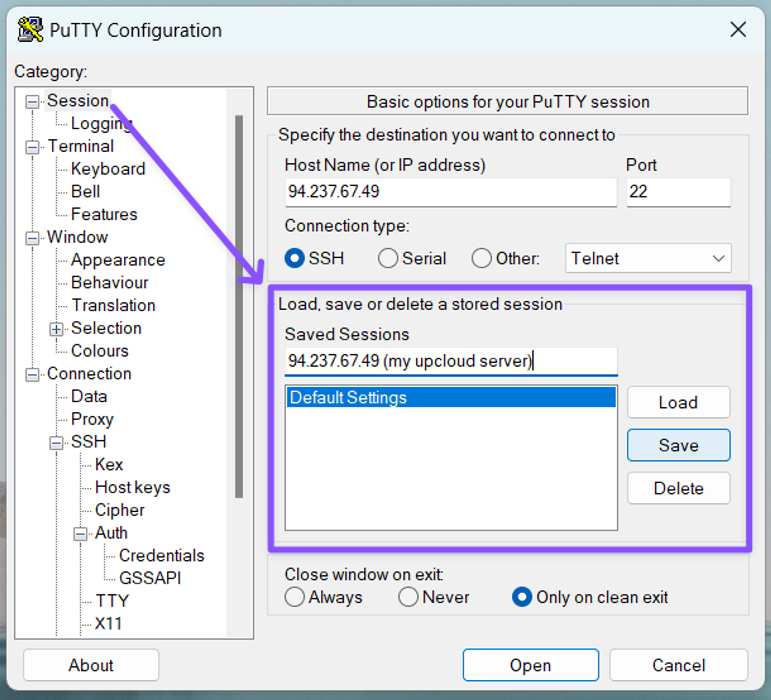Choose Never for close window on exit

408,597
